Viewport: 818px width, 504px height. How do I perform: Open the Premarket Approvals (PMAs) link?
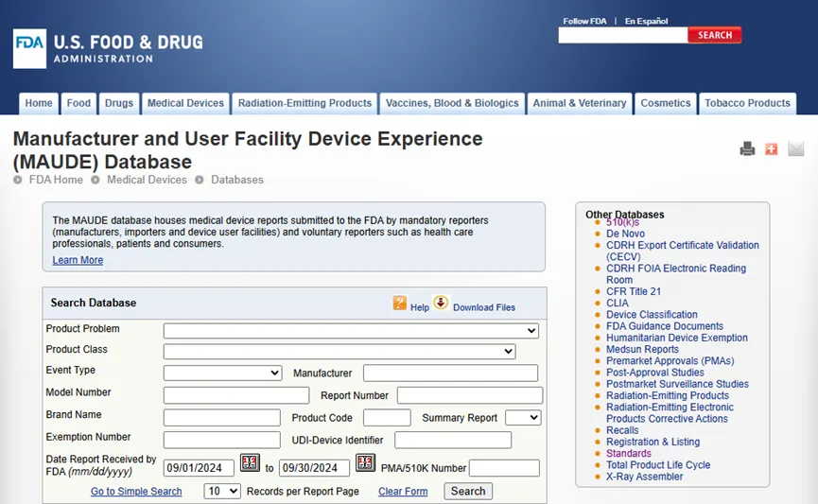670,360
